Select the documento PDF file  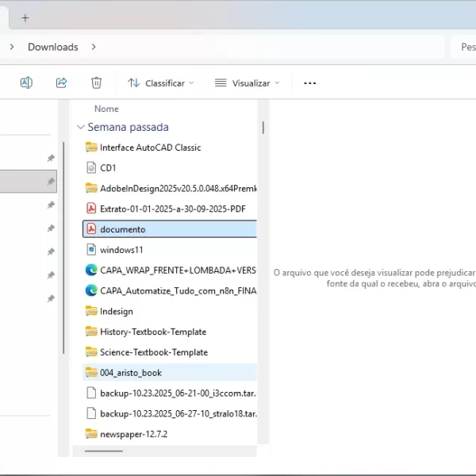tap(122, 229)
